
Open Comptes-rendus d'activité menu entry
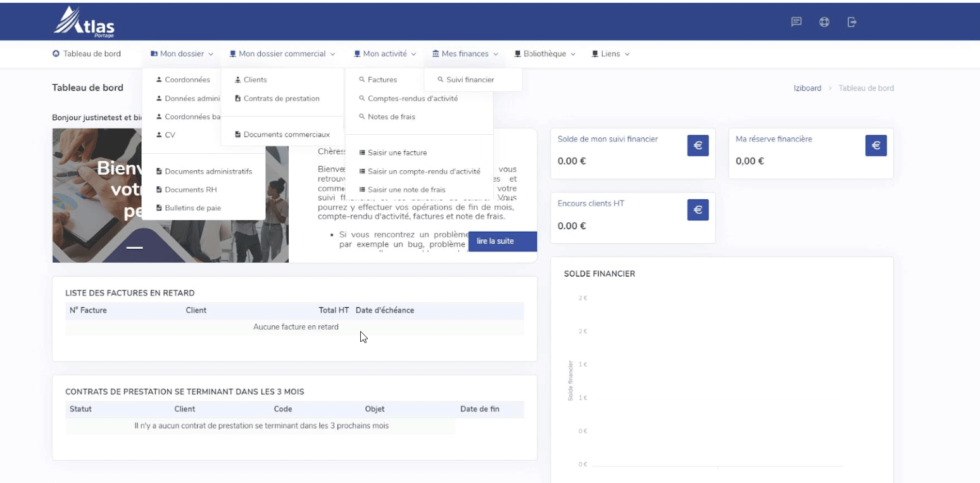(408, 98)
